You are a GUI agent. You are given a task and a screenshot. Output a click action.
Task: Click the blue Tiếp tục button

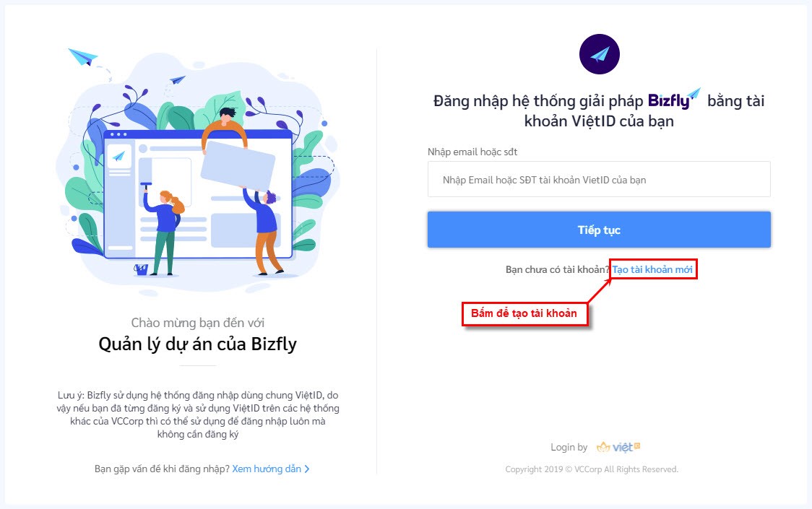599,230
